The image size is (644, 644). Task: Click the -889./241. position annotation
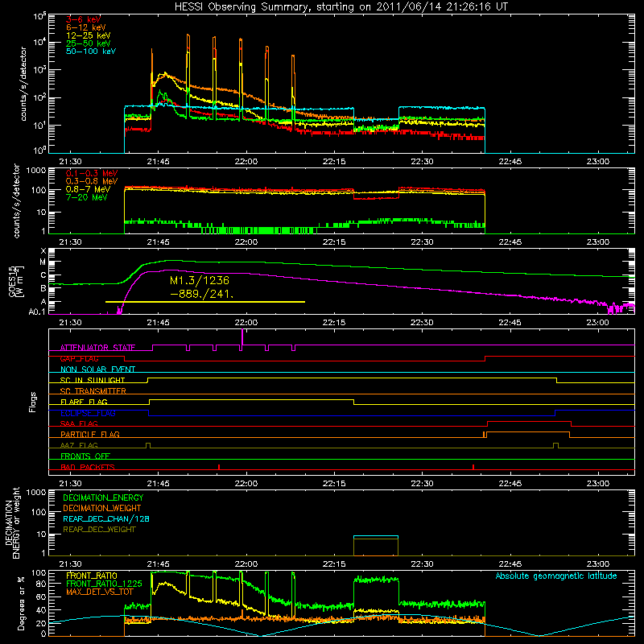click(x=202, y=294)
